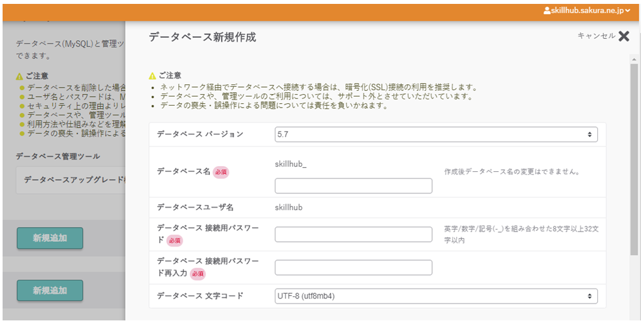Click the データベース 文字コード label
The width and height of the screenshot is (644, 323).
coord(200,296)
